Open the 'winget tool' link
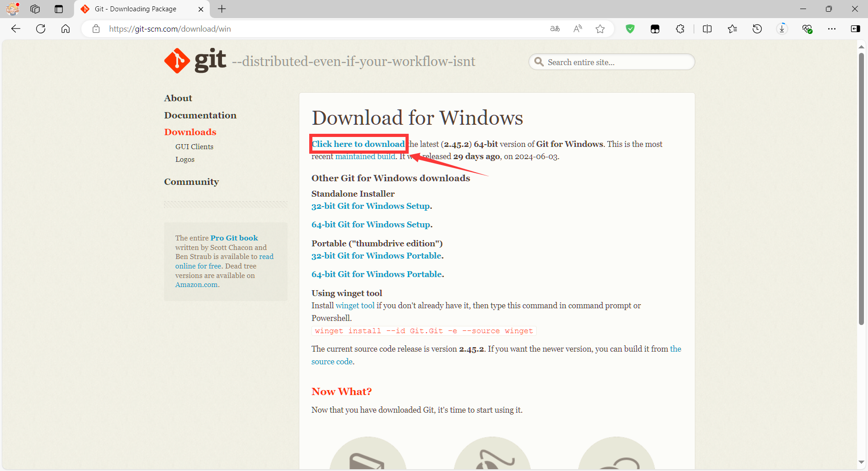This screenshot has height=471, width=868. pyautogui.click(x=355, y=306)
